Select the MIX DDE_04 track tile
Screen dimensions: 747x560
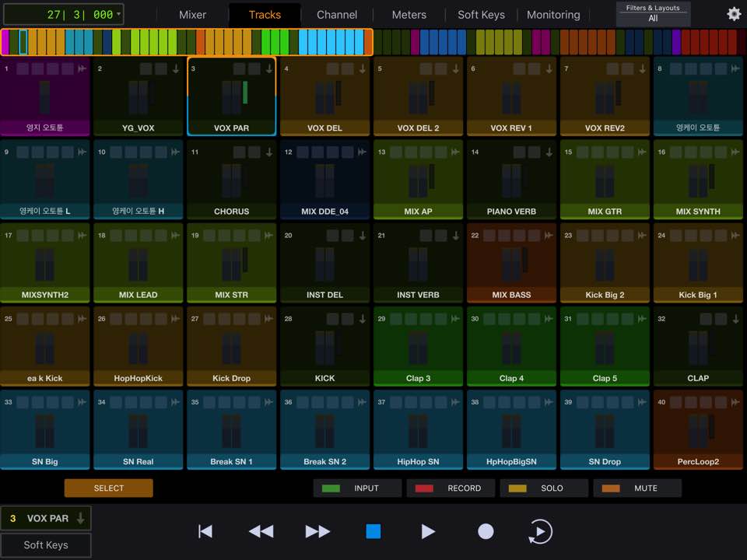[324, 180]
